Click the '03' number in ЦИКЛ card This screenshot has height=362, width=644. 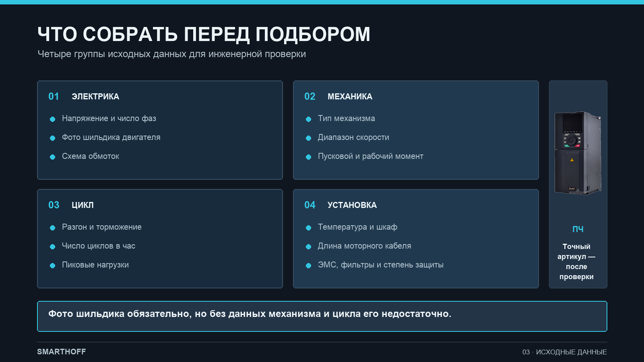(x=54, y=205)
